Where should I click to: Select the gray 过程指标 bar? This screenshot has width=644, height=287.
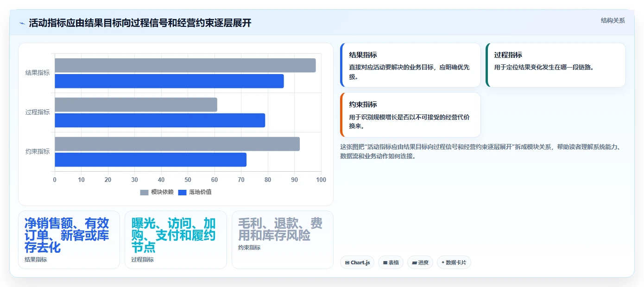click(136, 105)
